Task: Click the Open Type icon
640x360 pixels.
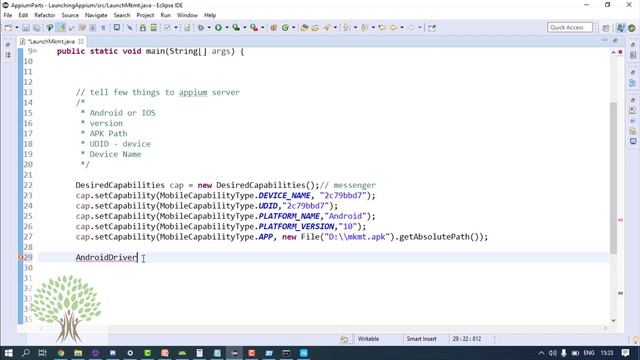Action: [x=304, y=28]
